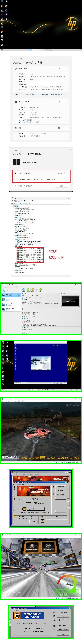Select the Windows98_Base virtual machine
The height and width of the screenshot is (644, 82).
(11, 309)
